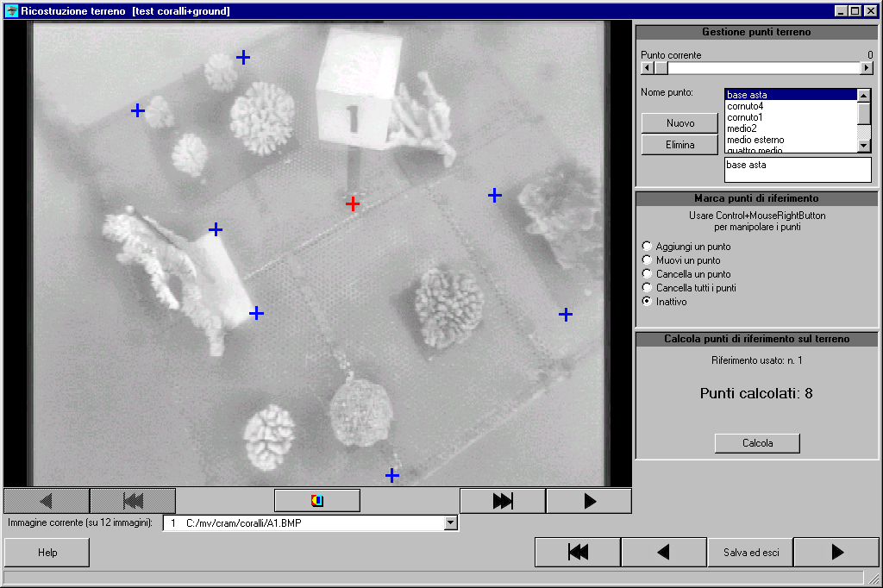Advance to next image with play arrow below image

coord(589,501)
